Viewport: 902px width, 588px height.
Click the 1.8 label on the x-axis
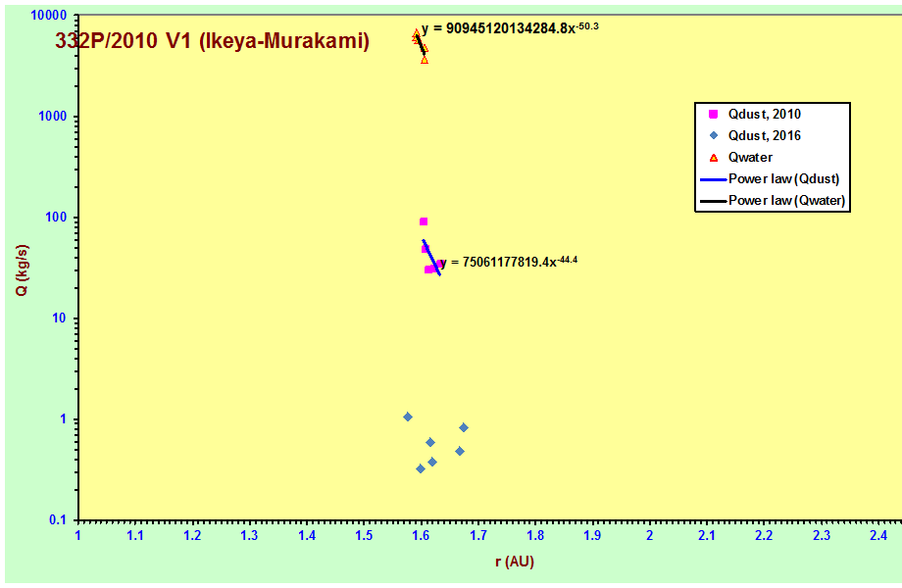point(535,536)
